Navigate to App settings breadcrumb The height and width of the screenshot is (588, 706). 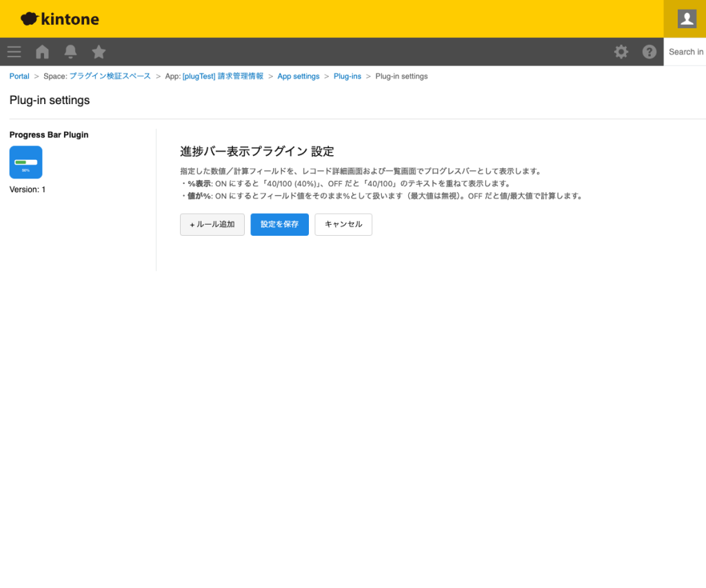coord(299,76)
